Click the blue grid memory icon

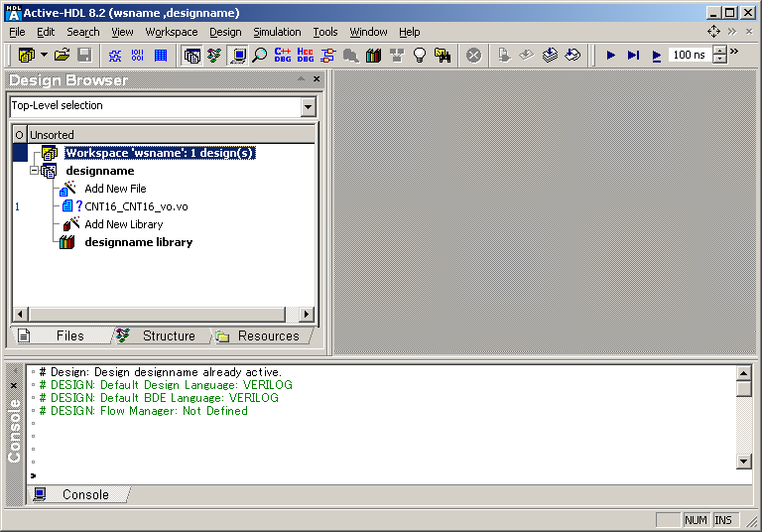tap(161, 56)
